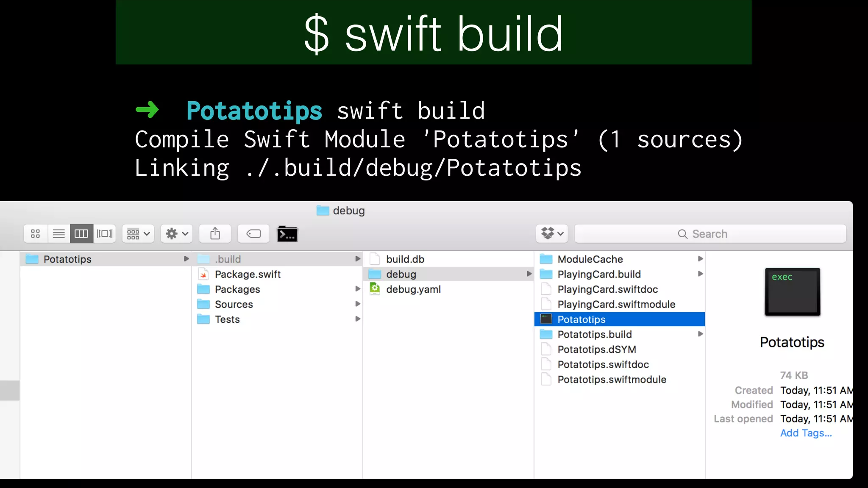Click the exec icon of Potatotips row

pyautogui.click(x=546, y=319)
